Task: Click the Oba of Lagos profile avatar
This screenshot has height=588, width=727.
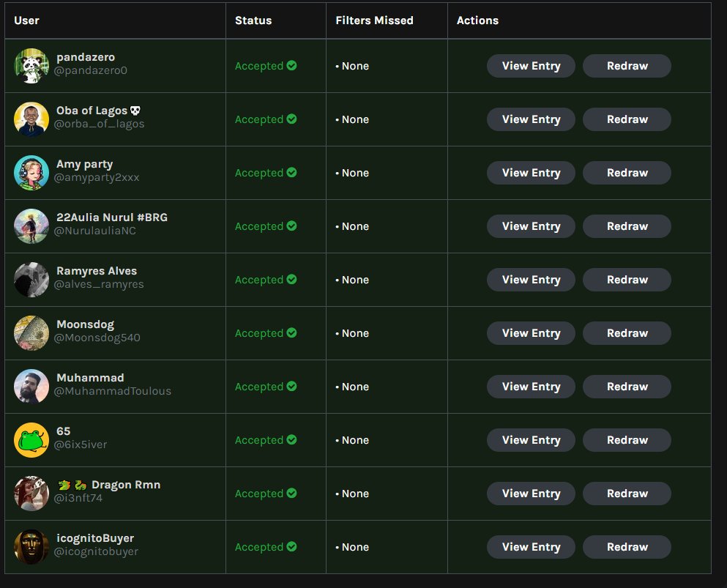Action: pos(31,119)
